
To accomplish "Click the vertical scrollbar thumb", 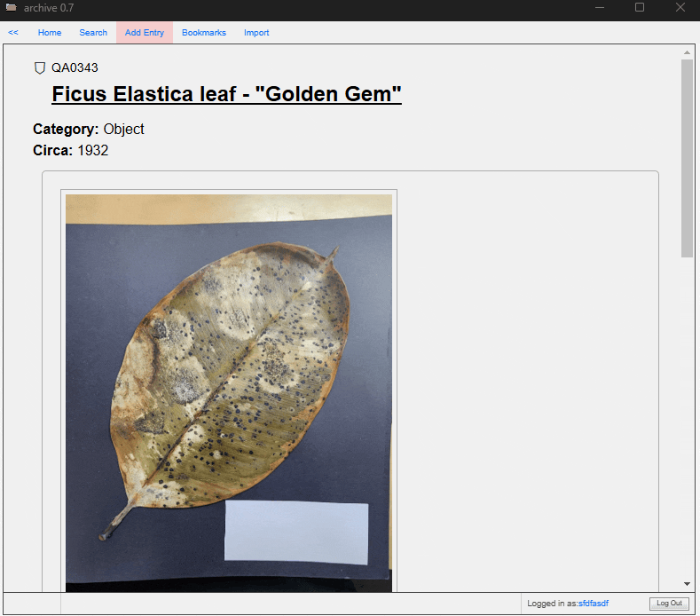I will (687, 159).
